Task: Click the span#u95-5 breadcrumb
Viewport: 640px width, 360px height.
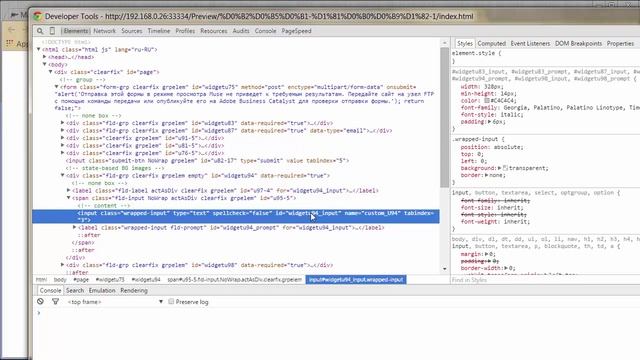Action: click(x=234, y=280)
